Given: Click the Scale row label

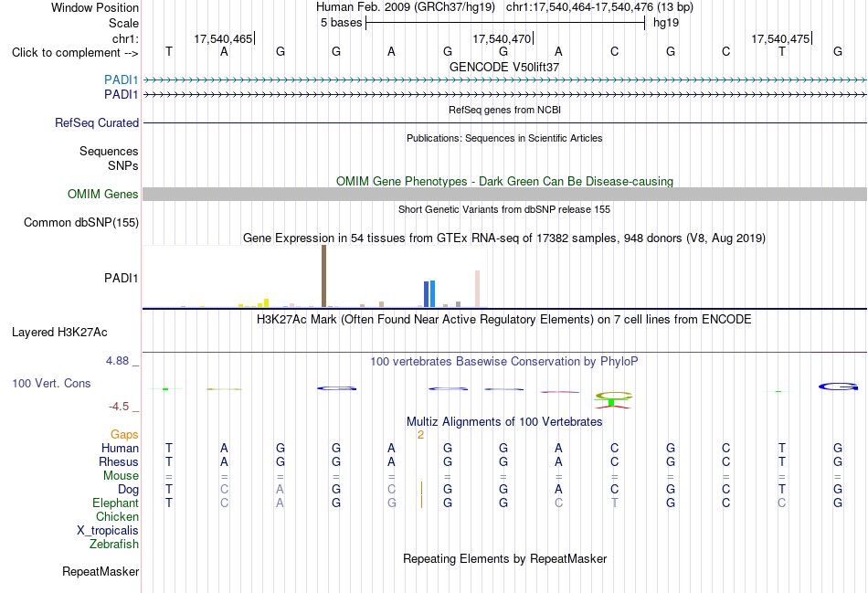Looking at the screenshot, I should tap(123, 23).
